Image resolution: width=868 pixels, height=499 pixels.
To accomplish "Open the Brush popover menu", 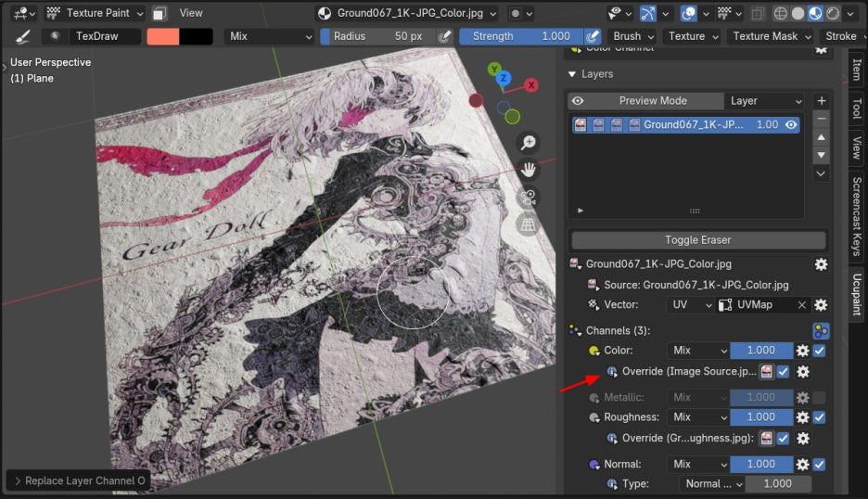I will point(633,36).
